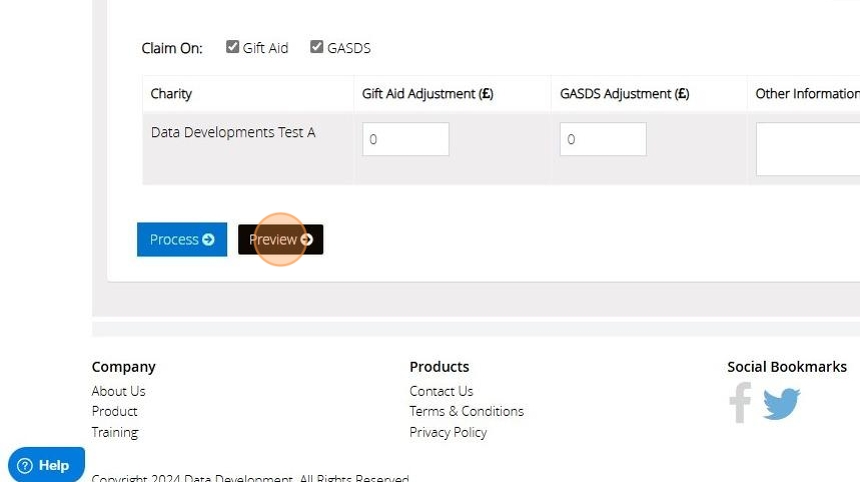Open the Terms & Conditions link
This screenshot has height=482, width=860.
pyautogui.click(x=466, y=411)
